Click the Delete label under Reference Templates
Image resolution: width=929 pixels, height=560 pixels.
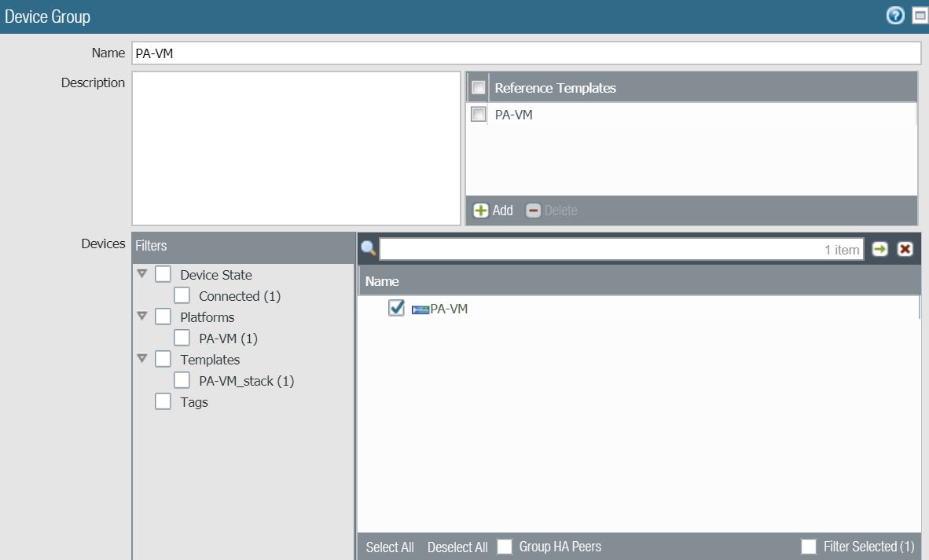[560, 210]
